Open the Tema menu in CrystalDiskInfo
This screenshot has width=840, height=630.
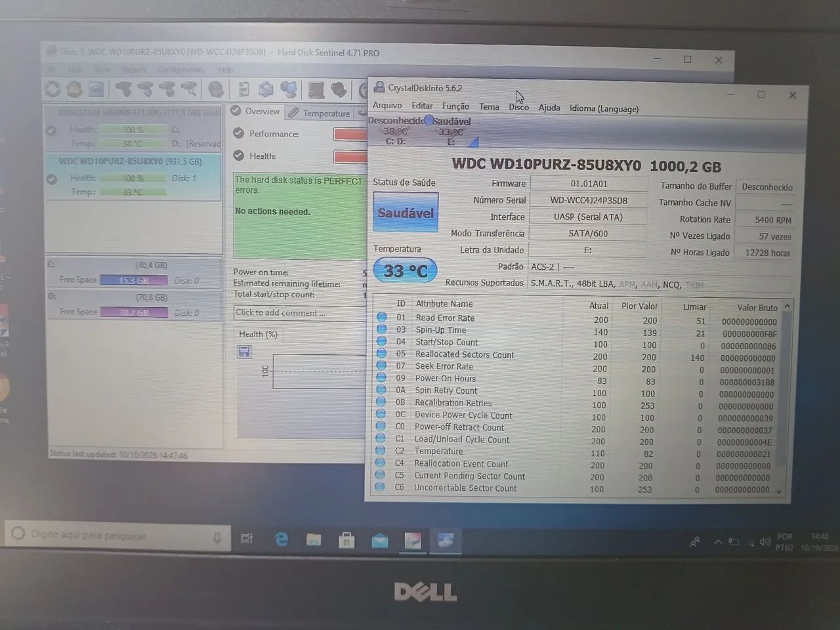click(489, 107)
